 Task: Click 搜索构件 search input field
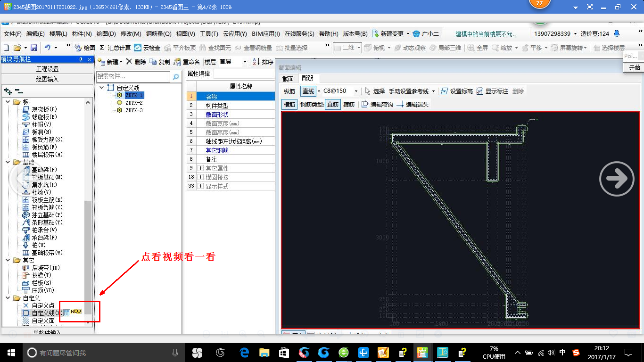pyautogui.click(x=133, y=76)
